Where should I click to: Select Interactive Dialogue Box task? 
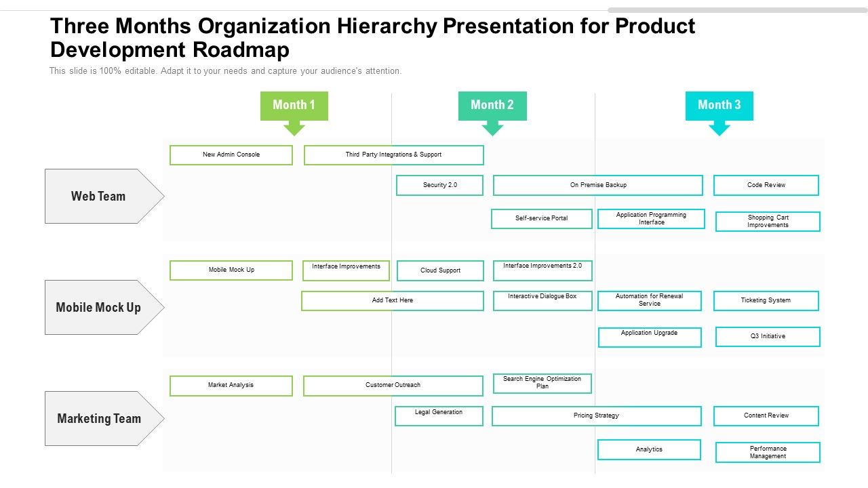542,301
